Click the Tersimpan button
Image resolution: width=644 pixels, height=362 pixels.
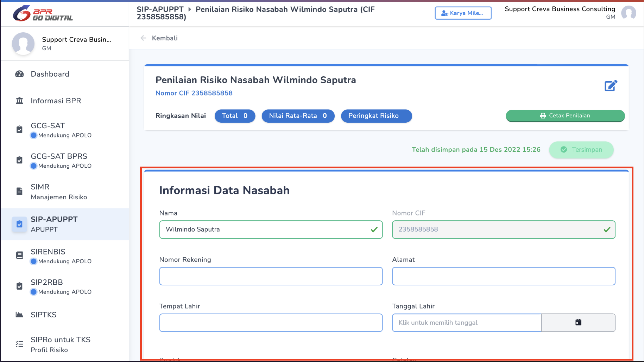[581, 150]
